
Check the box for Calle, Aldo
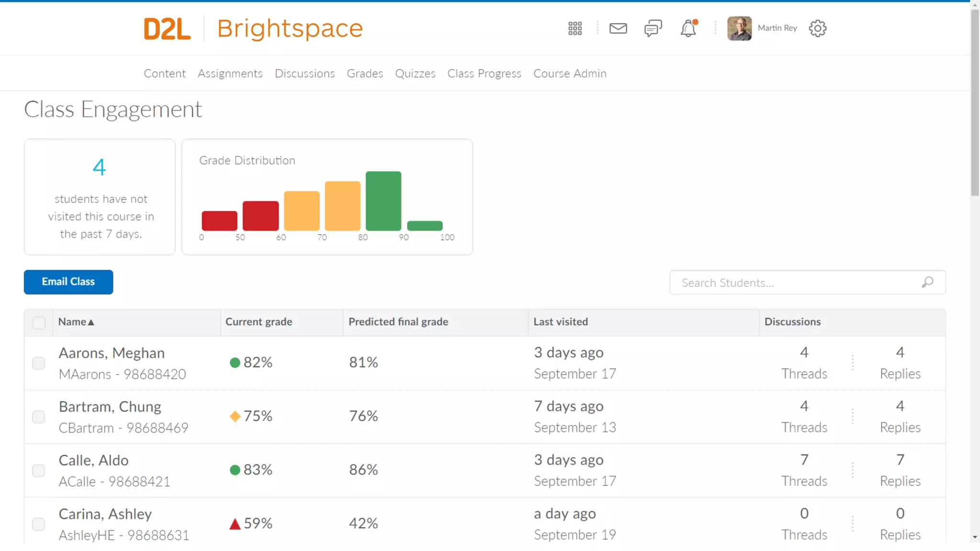[x=39, y=470]
